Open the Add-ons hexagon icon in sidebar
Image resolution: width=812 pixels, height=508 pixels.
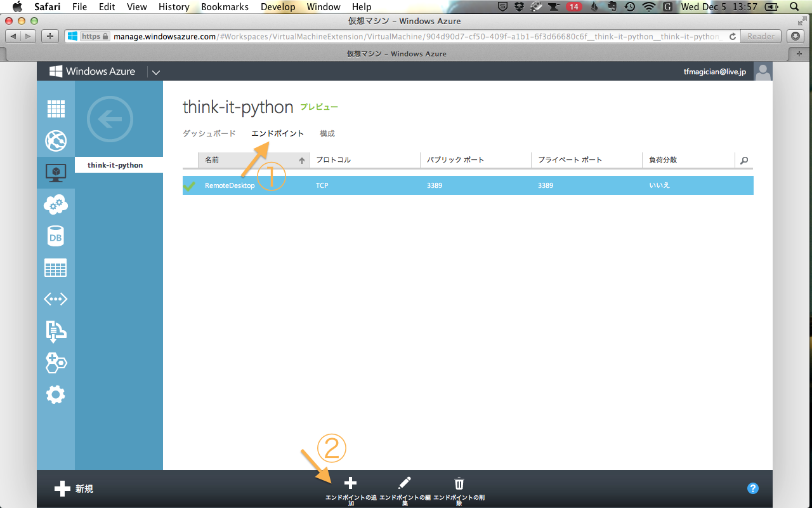click(56, 363)
